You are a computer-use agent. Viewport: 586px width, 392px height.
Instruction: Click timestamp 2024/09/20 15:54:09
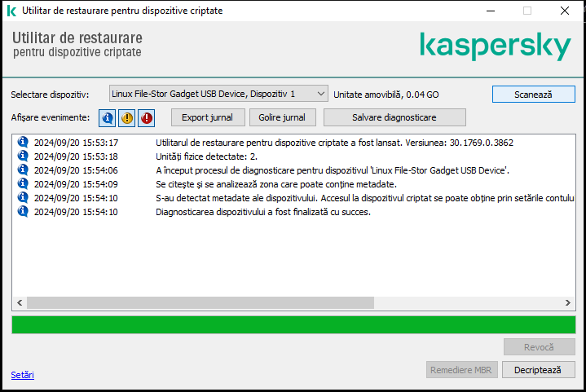tap(76, 184)
